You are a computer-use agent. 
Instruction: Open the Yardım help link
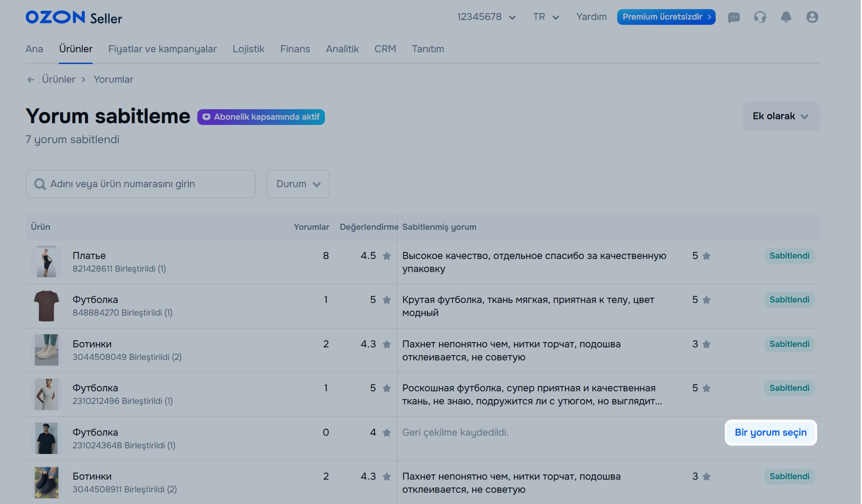tap(591, 17)
